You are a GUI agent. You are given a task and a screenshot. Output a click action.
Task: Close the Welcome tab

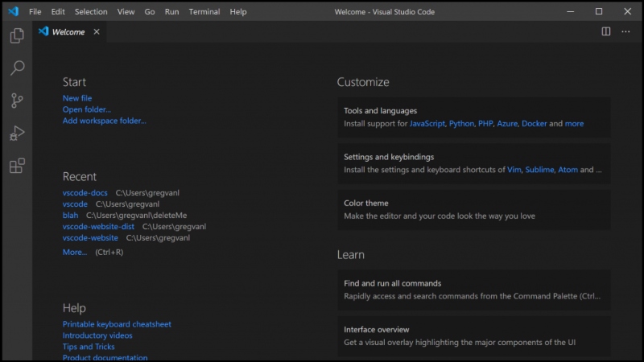[97, 31]
